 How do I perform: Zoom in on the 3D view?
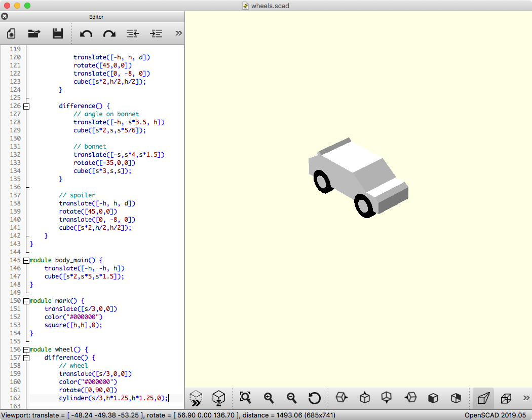pyautogui.click(x=269, y=398)
